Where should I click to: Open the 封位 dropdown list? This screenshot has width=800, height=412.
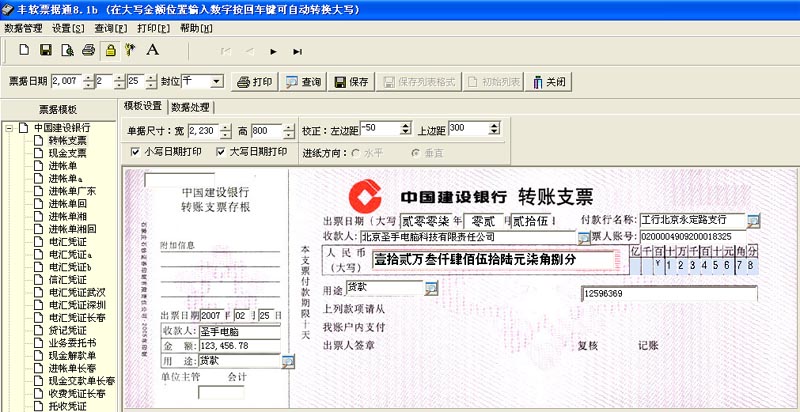[217, 81]
